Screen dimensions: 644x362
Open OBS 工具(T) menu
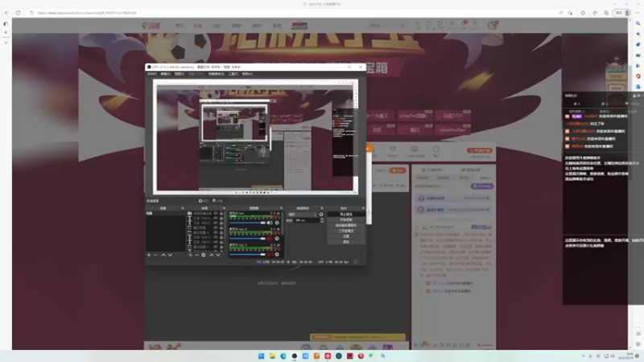233,74
